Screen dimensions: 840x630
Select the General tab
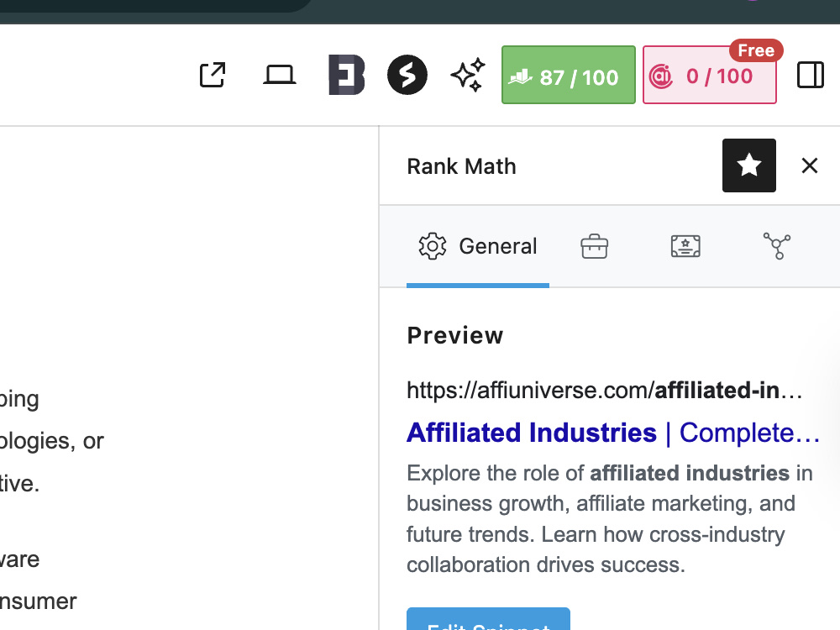pos(478,246)
